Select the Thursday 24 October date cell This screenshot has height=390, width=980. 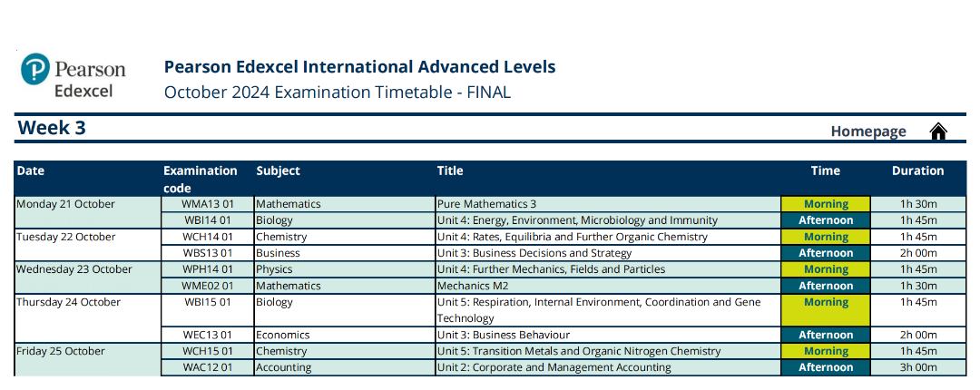[87, 318]
